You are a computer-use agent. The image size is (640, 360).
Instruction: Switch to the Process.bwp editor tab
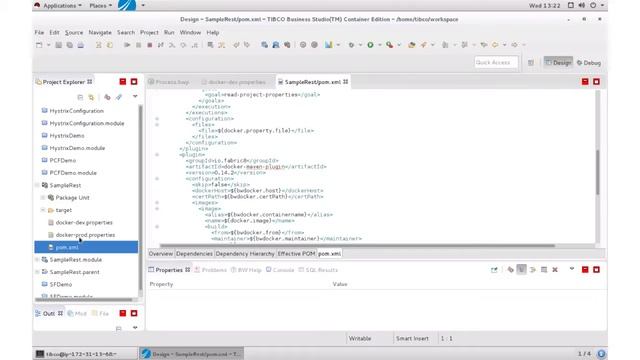[169, 82]
